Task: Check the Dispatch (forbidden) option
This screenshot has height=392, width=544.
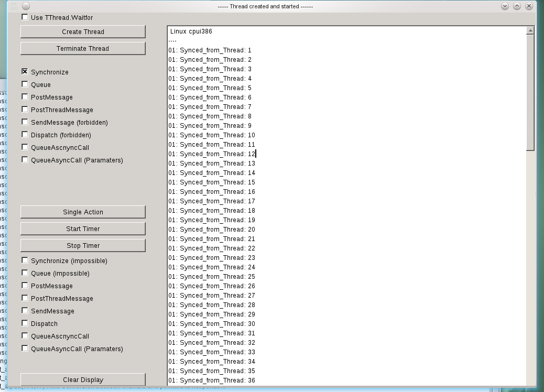Action: pyautogui.click(x=25, y=135)
